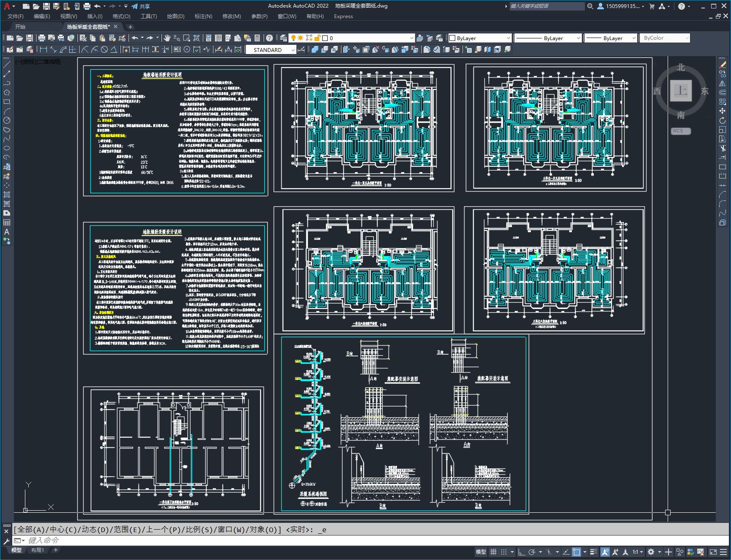The image size is (731, 560).
Task: Activate the Pan hand tool
Action: pos(167,38)
